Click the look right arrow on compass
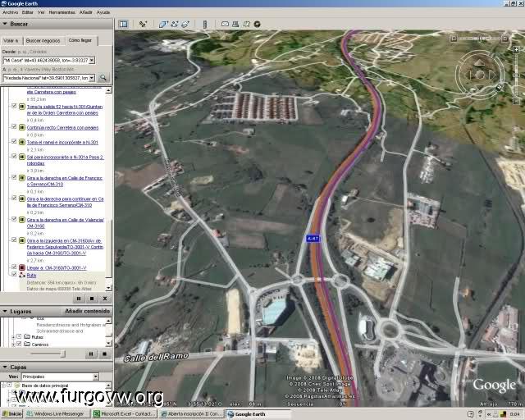525x420 pixels. [x=491, y=75]
